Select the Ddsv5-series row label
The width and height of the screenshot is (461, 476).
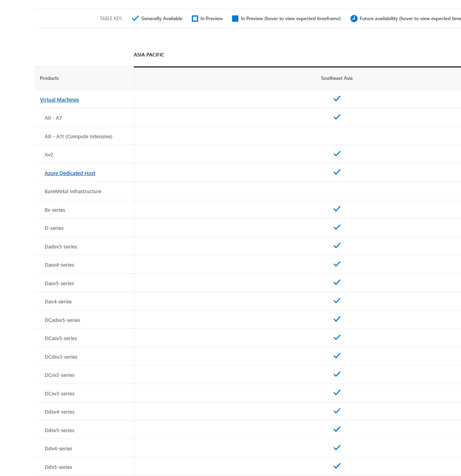60,431
